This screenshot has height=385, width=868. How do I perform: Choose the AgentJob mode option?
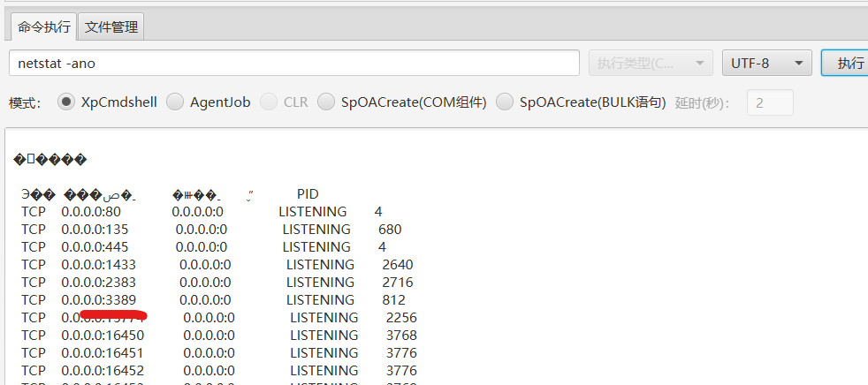pos(175,102)
